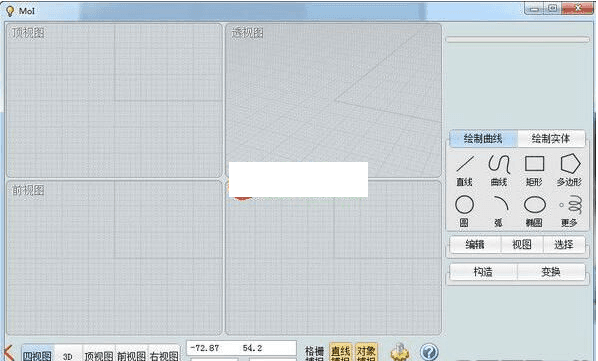Select the 椭圆 (ellipse) tool

pos(534,211)
